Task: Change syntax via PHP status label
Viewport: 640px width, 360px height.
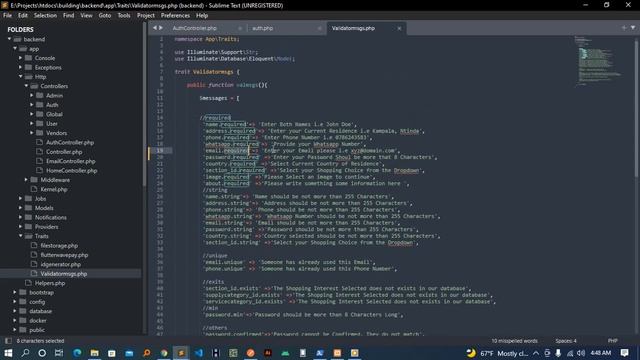Action: click(x=612, y=341)
